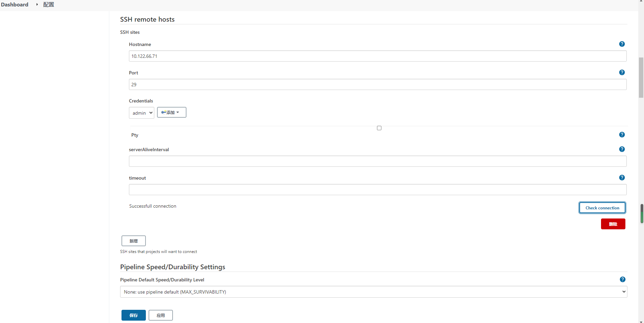Click 新增 to add SSH site
This screenshot has width=644, height=323.
[133, 241]
